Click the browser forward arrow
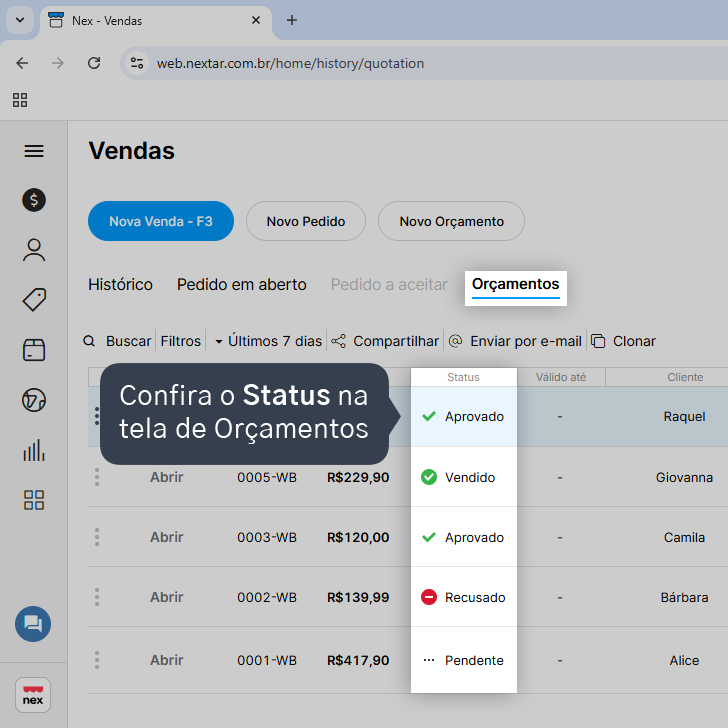 tap(58, 63)
